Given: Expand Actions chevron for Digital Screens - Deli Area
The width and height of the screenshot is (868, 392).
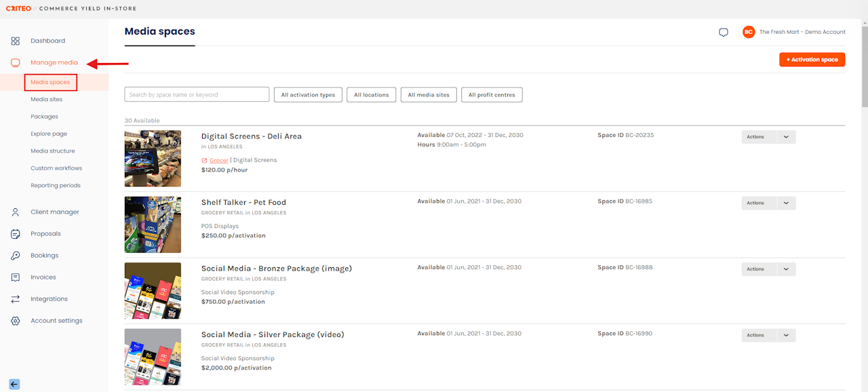Looking at the screenshot, I should [x=786, y=137].
